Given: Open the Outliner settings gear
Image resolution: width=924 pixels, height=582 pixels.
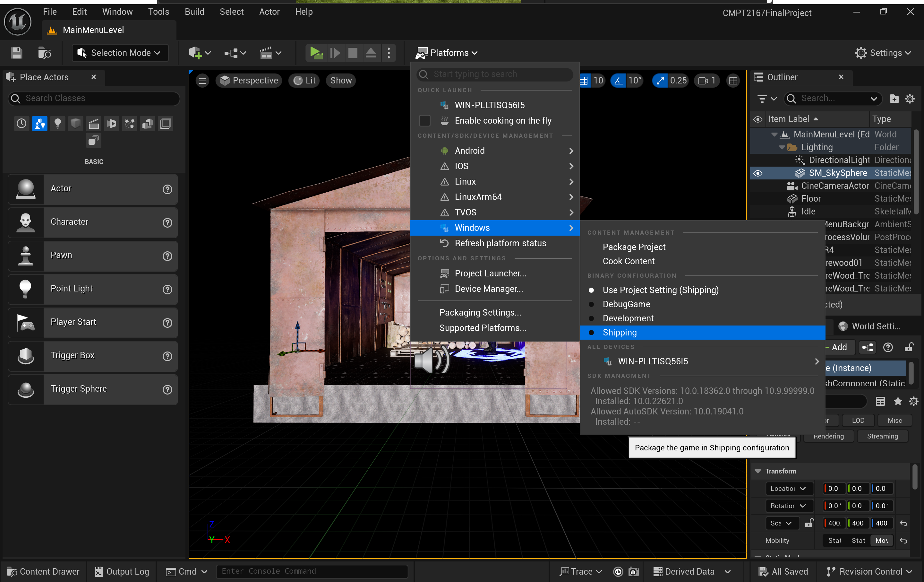Looking at the screenshot, I should pyautogui.click(x=910, y=99).
